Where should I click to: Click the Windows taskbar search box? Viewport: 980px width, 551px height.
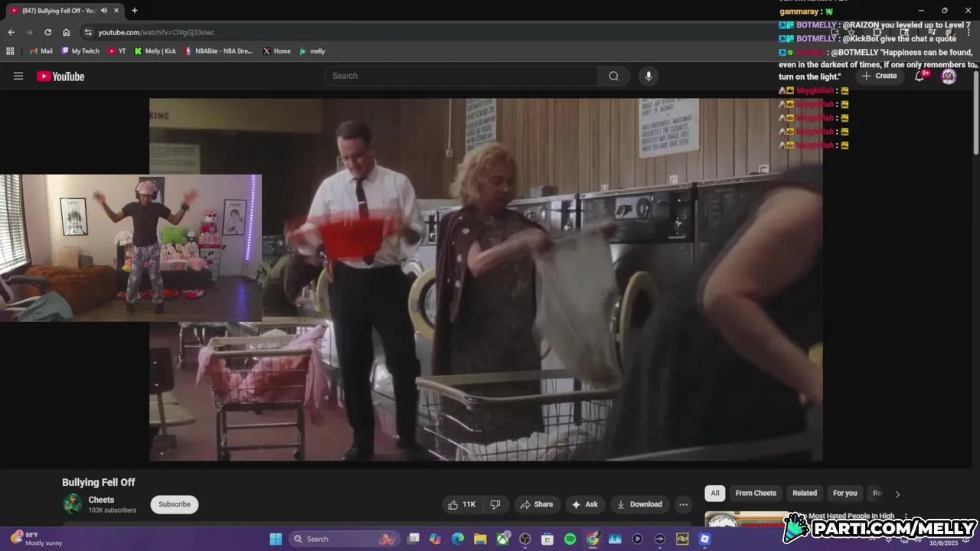(345, 539)
